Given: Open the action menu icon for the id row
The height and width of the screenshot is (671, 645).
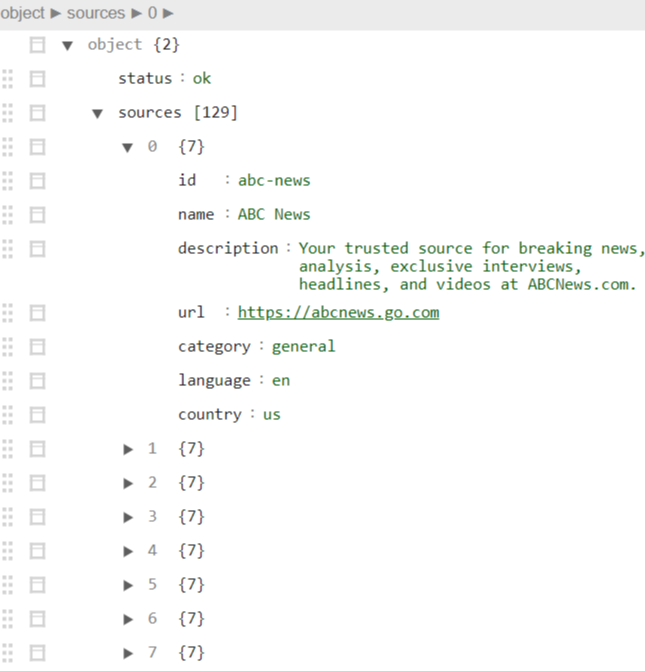Looking at the screenshot, I should point(37,181).
